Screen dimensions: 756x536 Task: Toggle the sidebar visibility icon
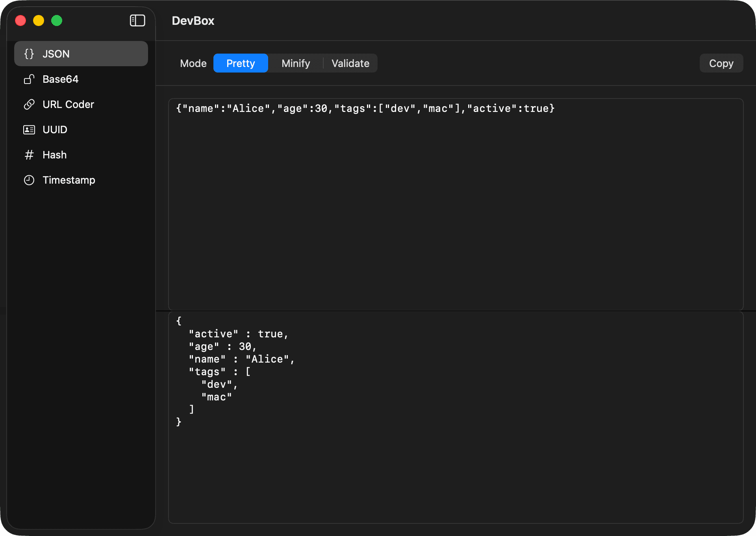coord(137,20)
